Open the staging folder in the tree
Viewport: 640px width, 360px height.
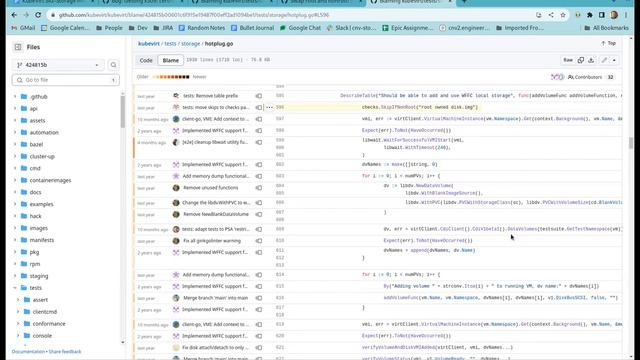click(39, 276)
